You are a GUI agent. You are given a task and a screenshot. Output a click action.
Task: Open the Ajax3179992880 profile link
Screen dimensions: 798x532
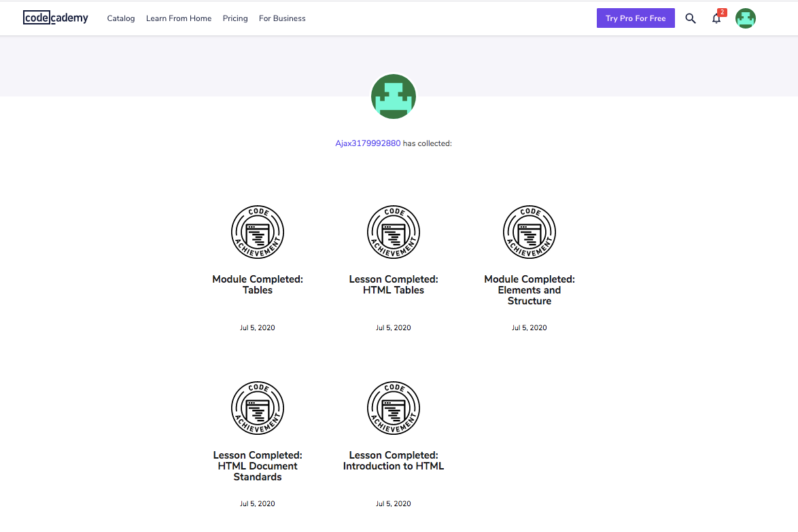pyautogui.click(x=368, y=143)
